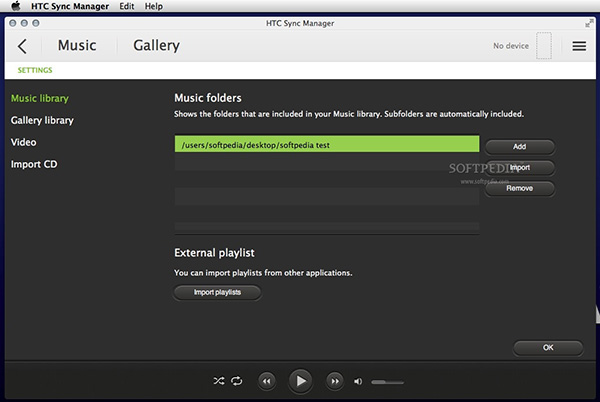This screenshot has height=402, width=600.
Task: Skip to next track
Action: (335, 381)
